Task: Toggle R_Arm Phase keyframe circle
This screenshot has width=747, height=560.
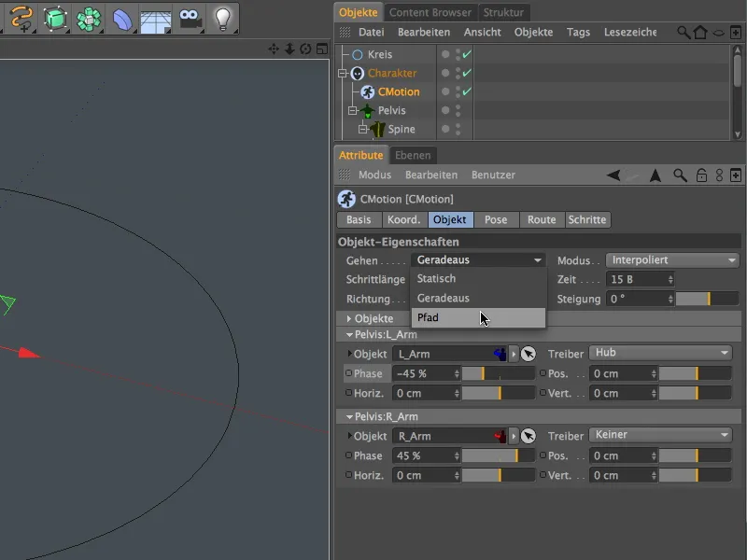Action: (348, 455)
